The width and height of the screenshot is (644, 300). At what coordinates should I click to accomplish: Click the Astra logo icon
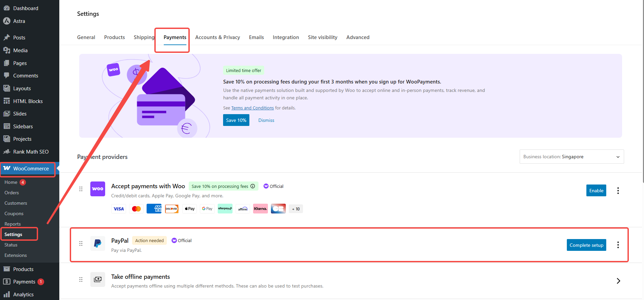[7, 21]
